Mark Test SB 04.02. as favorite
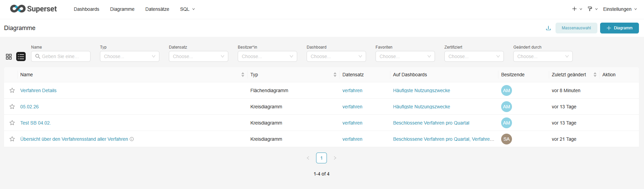 pyautogui.click(x=12, y=123)
